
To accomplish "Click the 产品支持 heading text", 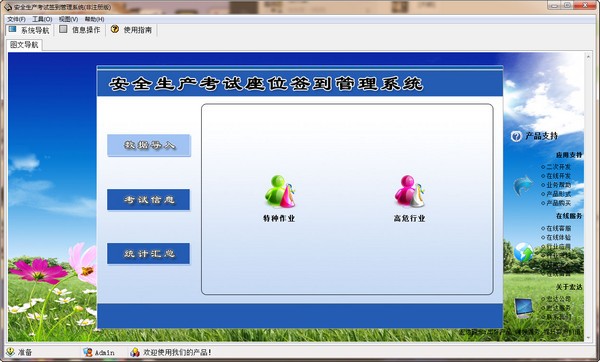I will tap(541, 136).
